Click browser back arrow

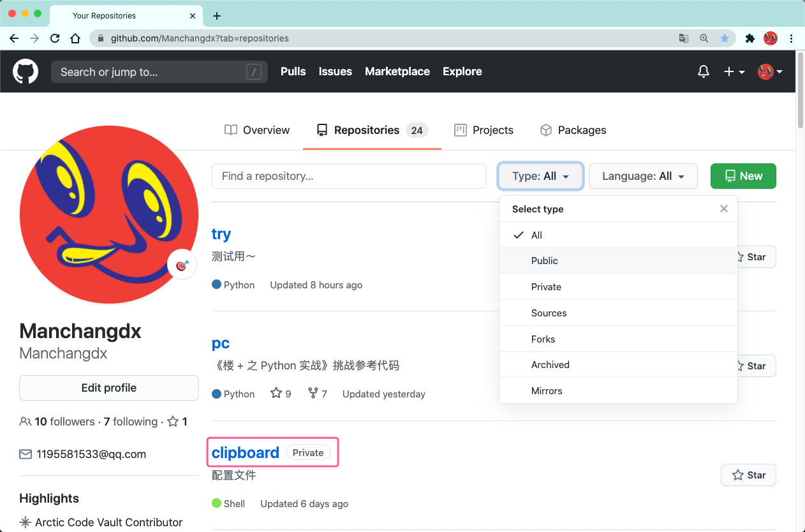14,38
